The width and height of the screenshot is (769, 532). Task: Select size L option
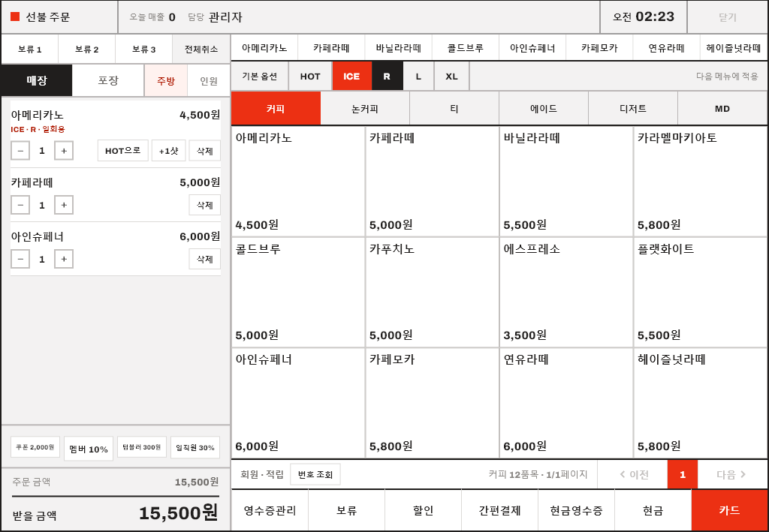pyautogui.click(x=418, y=76)
